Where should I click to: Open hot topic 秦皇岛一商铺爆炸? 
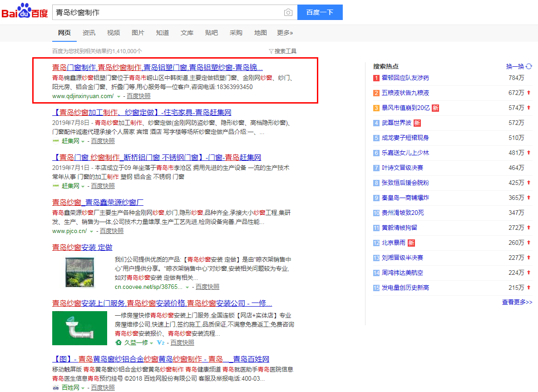(405, 198)
